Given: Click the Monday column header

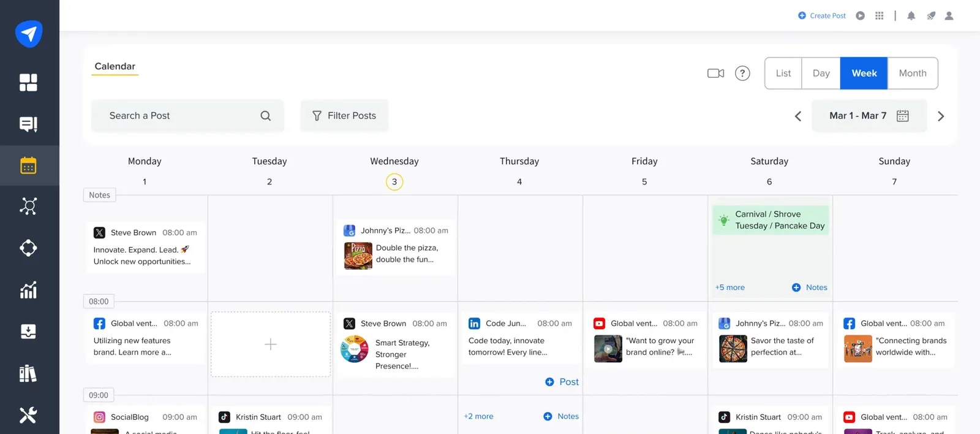Looking at the screenshot, I should tap(145, 161).
